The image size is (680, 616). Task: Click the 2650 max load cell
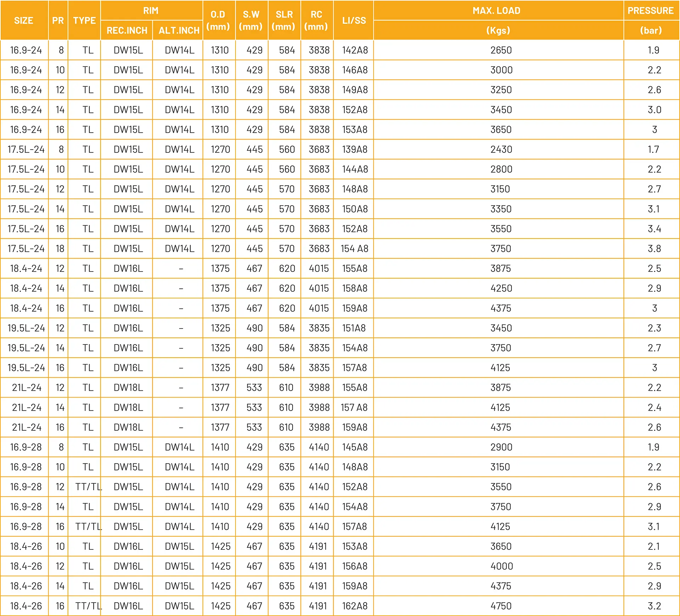point(501,50)
